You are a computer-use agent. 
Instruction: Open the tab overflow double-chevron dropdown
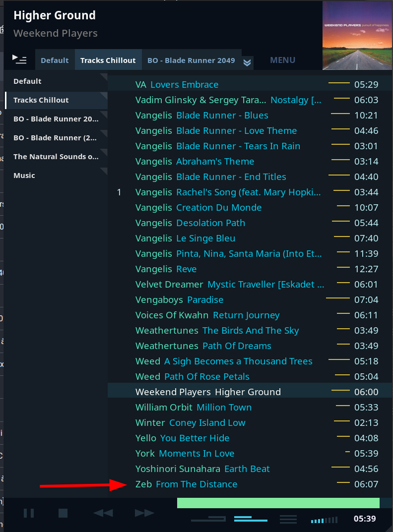[x=247, y=62]
